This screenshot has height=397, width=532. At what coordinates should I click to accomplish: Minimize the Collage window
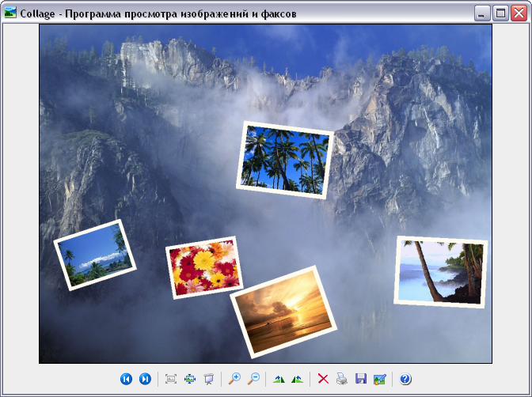tap(482, 13)
